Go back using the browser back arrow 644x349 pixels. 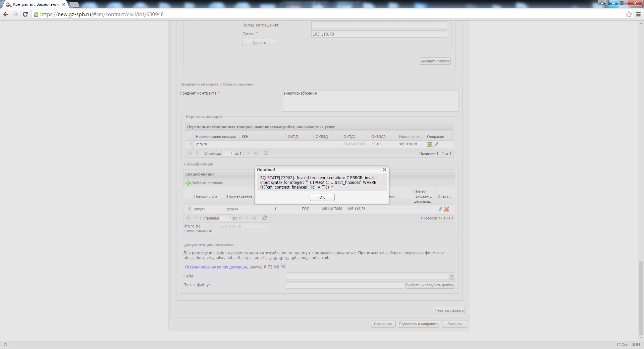[x=6, y=14]
